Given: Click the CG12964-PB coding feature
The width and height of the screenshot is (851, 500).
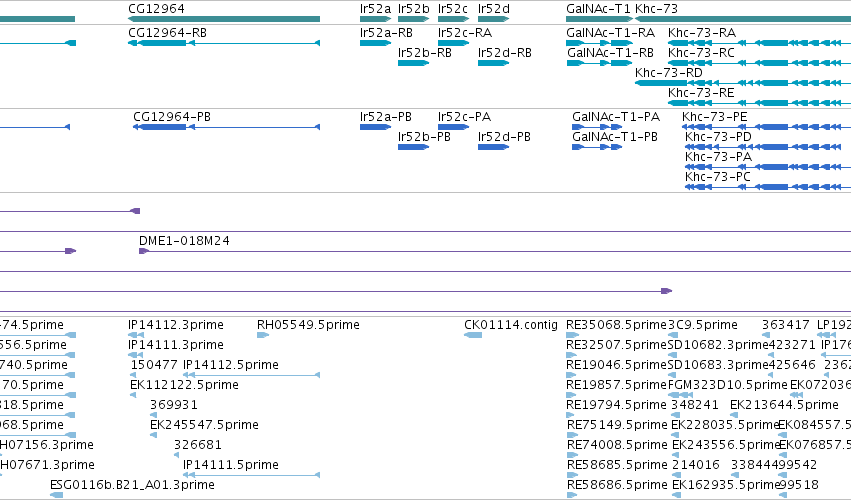Looking at the screenshot, I should [226, 127].
